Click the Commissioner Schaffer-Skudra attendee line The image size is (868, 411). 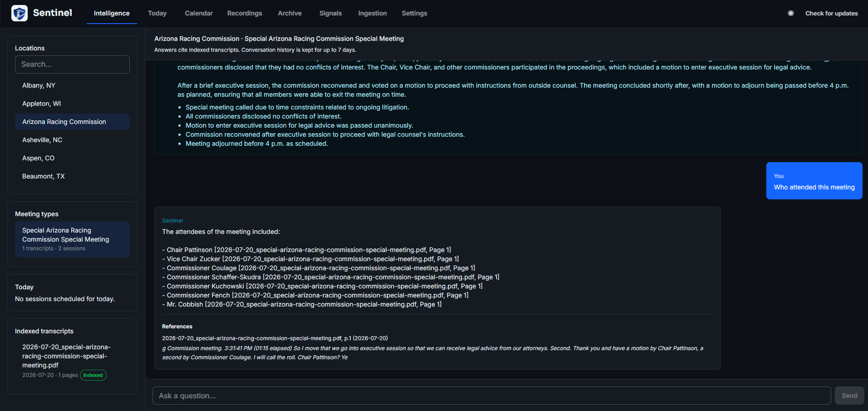click(x=330, y=277)
